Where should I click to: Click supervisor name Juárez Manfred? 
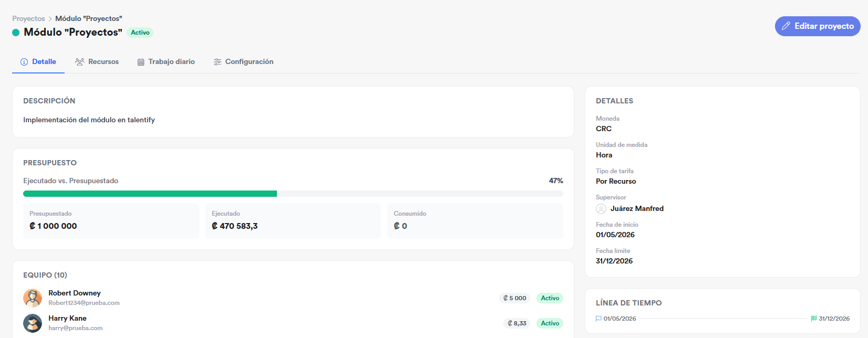pyautogui.click(x=637, y=208)
